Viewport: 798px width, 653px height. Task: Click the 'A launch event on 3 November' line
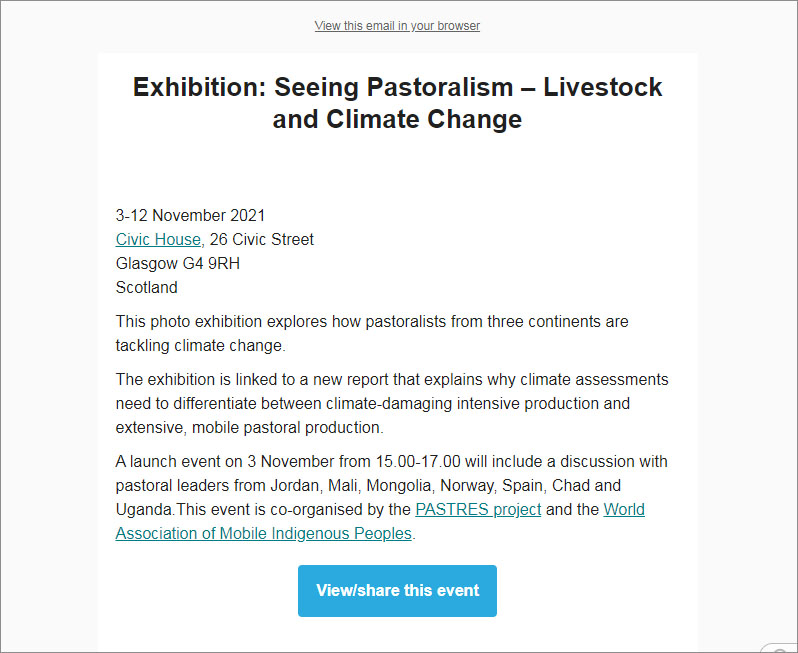[x=391, y=462]
